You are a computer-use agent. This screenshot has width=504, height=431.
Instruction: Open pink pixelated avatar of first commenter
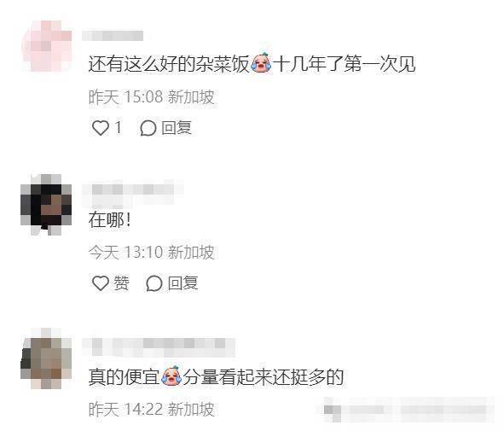pos(47,46)
